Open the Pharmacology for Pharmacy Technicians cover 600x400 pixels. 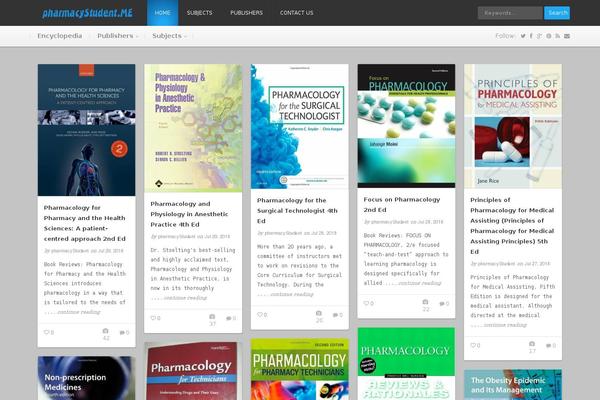pyautogui.click(x=300, y=369)
